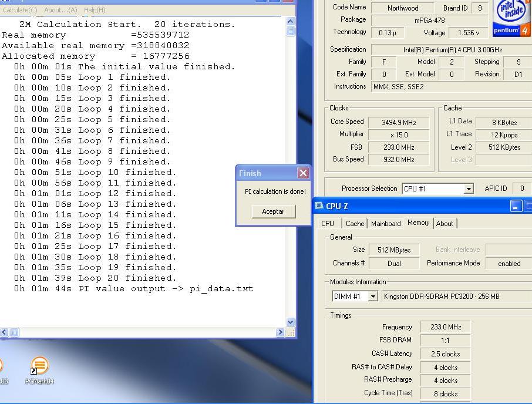Open the Calculate(C) menu
Image resolution: width=532 pixels, height=404 pixels.
pos(19,10)
